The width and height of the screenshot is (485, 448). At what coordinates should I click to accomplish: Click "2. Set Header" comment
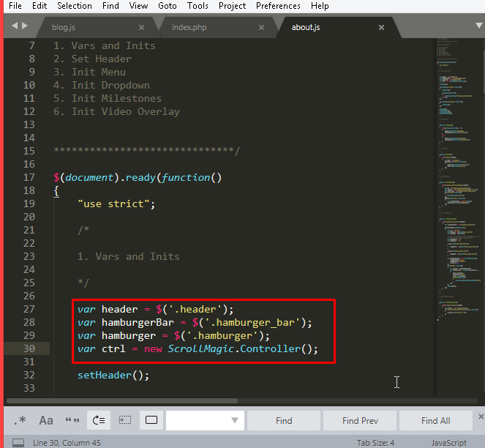[92, 59]
